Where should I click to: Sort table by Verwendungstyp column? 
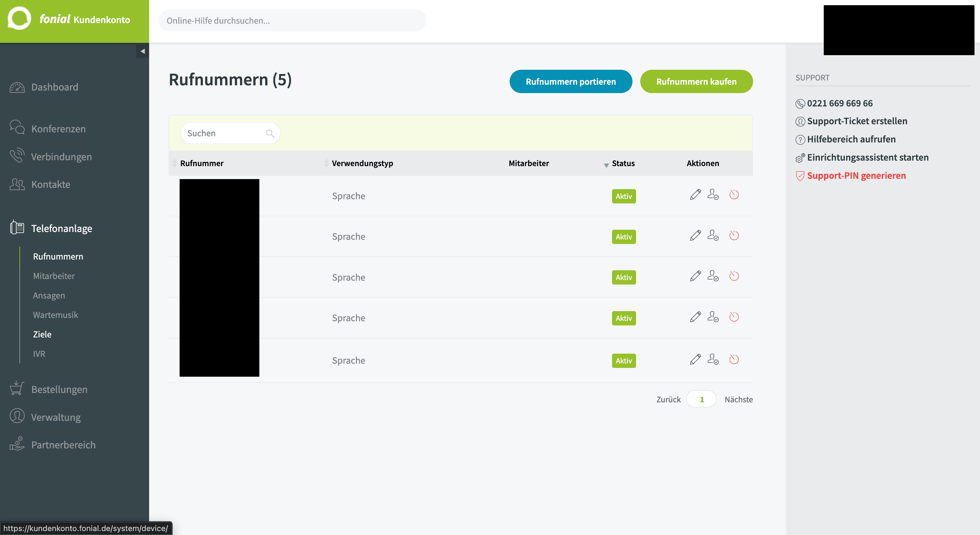pos(362,164)
